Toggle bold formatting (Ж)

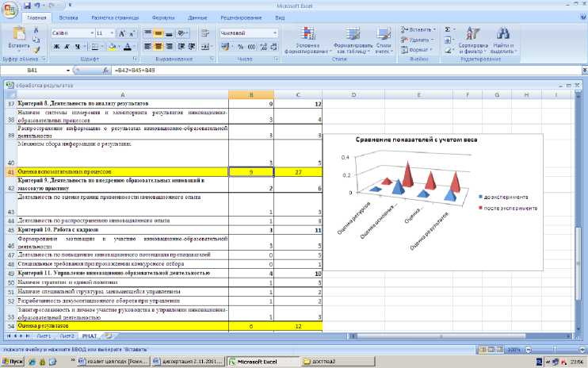point(57,47)
